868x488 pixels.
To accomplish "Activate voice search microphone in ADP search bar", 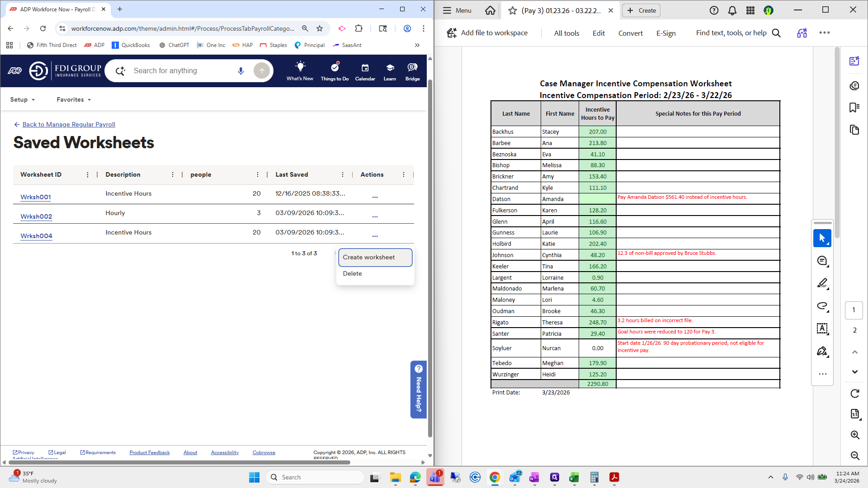I will (241, 70).
